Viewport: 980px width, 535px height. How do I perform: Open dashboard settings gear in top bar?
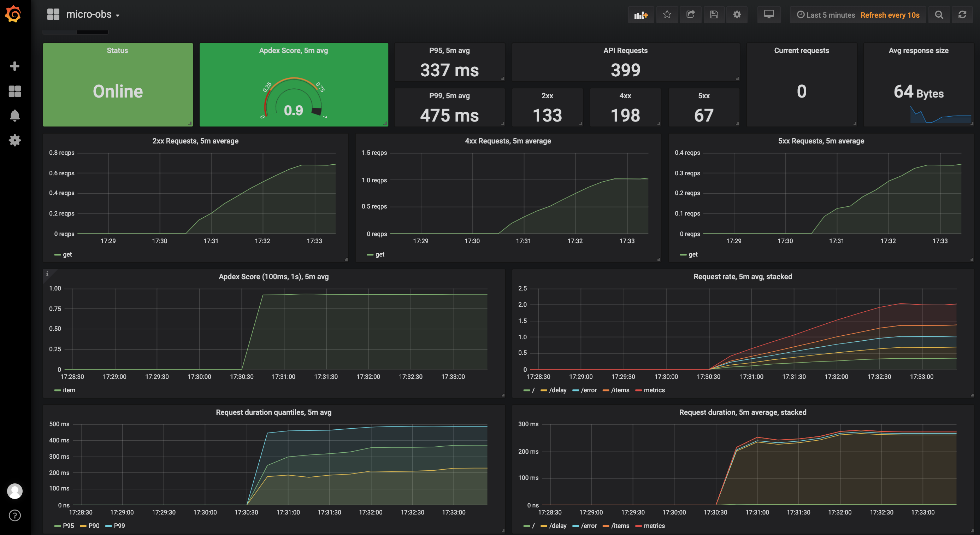point(737,15)
